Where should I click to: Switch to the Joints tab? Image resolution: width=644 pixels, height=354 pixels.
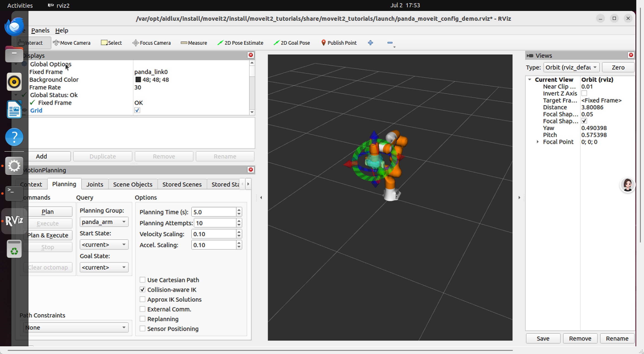(x=95, y=184)
